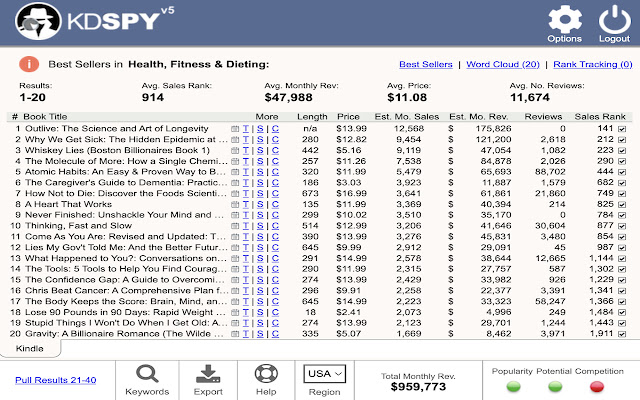Click the details icon for The Body Keeps the Score

235,302
